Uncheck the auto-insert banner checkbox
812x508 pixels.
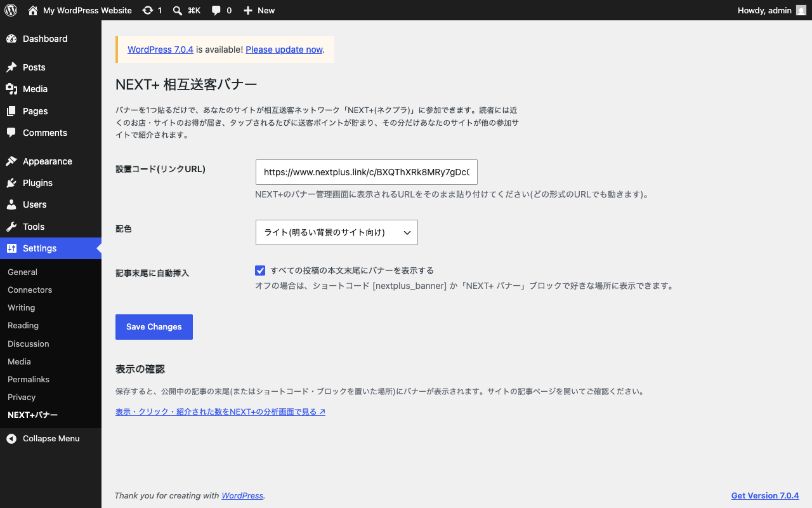[x=260, y=271]
